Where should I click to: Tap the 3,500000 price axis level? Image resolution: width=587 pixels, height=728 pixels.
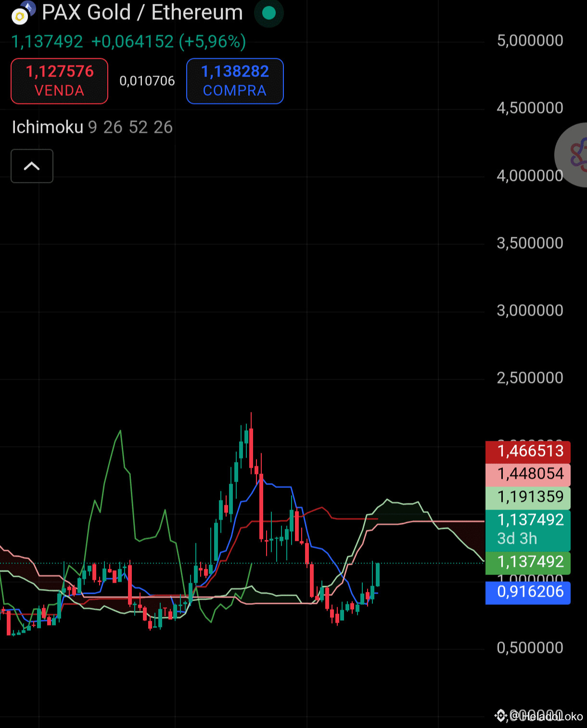pyautogui.click(x=530, y=243)
